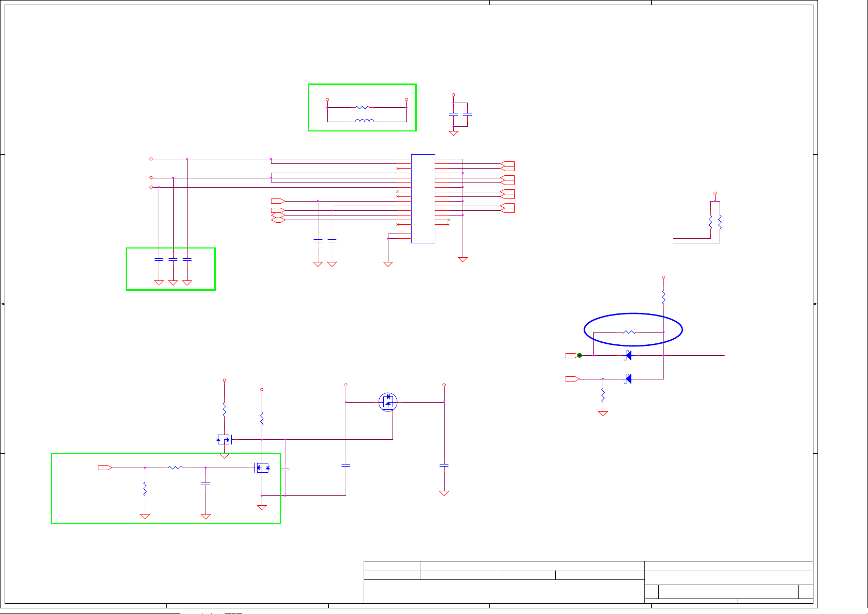Select the far-right capacitor at the bottom circuit
Screen dimensions: 868x614
click(444, 465)
